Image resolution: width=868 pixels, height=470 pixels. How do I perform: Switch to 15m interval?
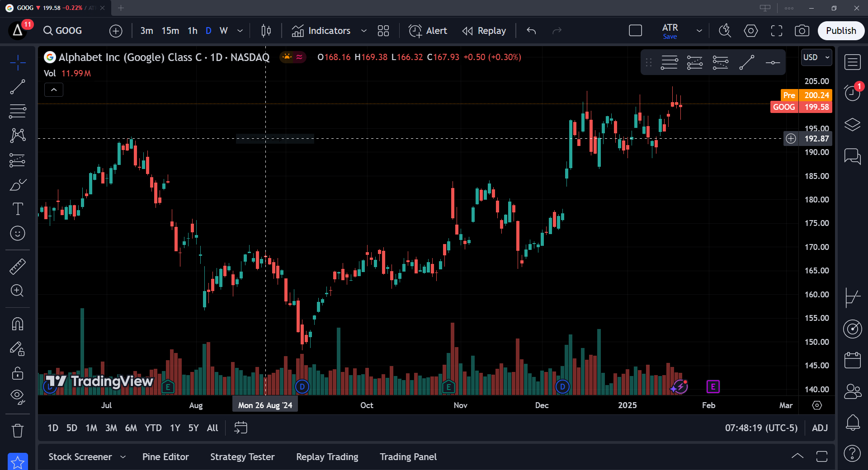170,31
